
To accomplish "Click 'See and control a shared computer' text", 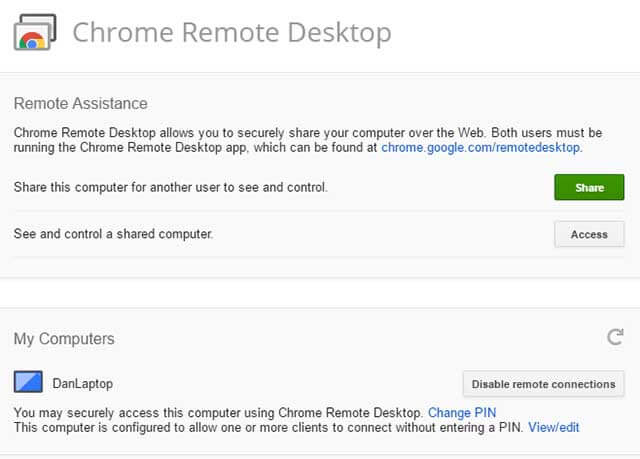I will [x=113, y=234].
